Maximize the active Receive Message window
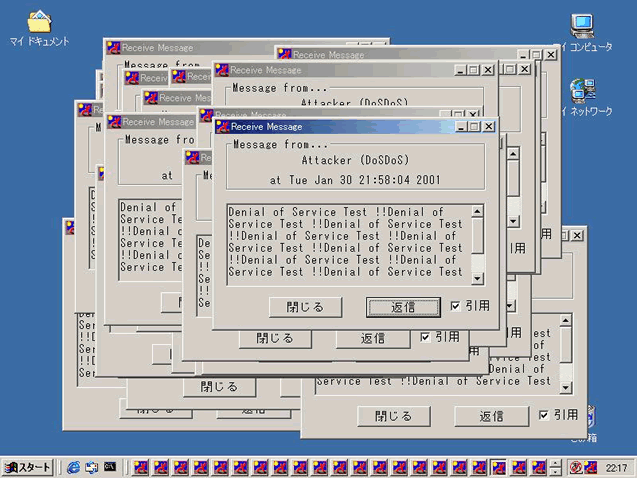 tap(474, 127)
